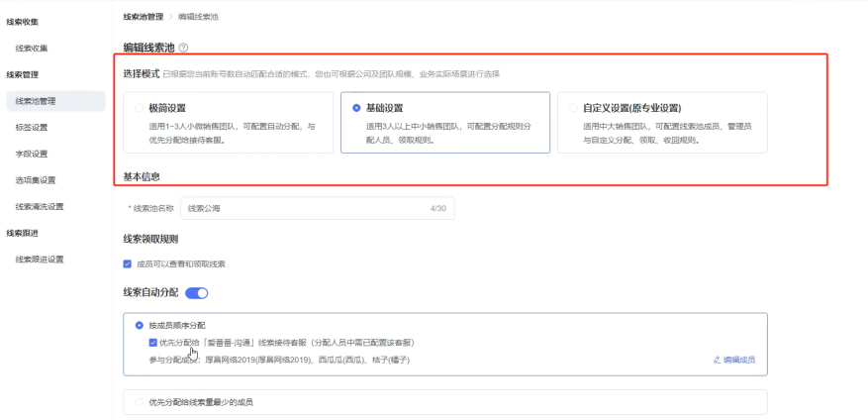Open 线索收集 in the sidebar
This screenshot has width=868, height=420.
(x=32, y=48)
